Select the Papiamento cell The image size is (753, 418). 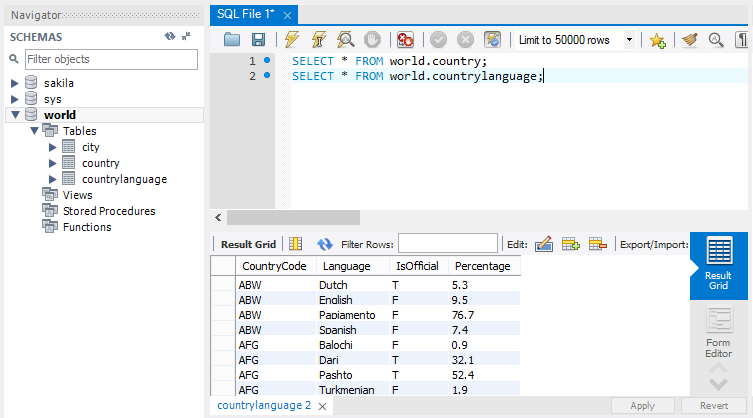pyautogui.click(x=352, y=315)
